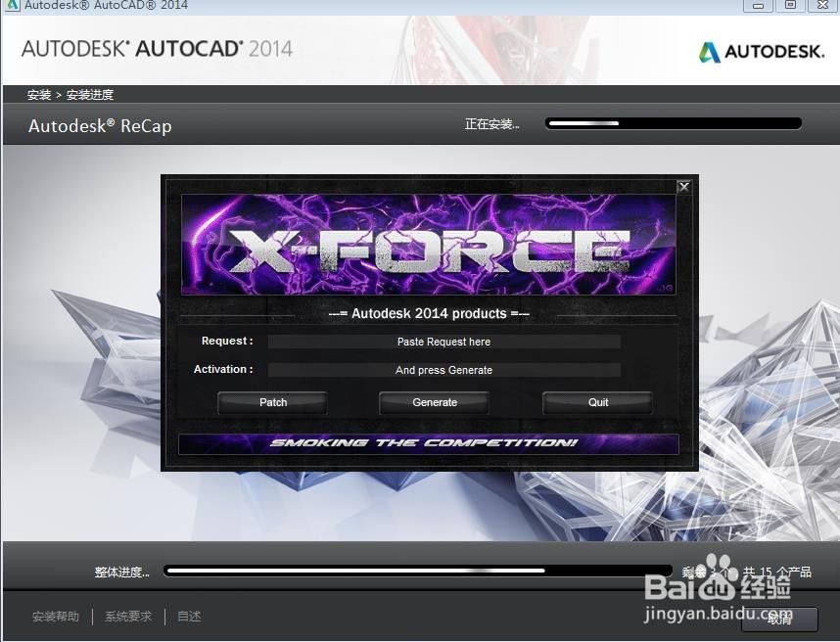The width and height of the screenshot is (840, 642).
Task: Click the Patch button in the keygen
Action: tap(272, 402)
